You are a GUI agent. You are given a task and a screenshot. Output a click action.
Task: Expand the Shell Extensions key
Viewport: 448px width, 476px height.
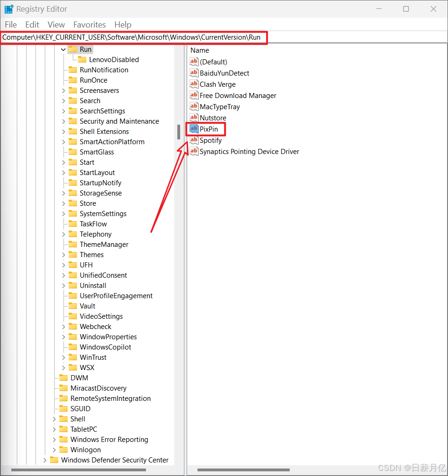[x=63, y=132]
